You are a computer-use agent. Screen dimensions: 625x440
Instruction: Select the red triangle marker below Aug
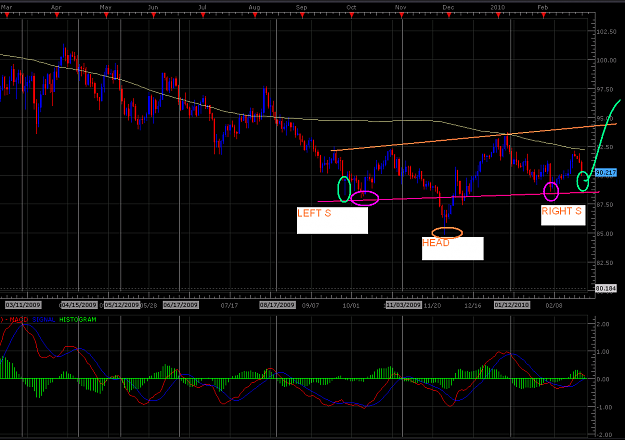(255, 16)
